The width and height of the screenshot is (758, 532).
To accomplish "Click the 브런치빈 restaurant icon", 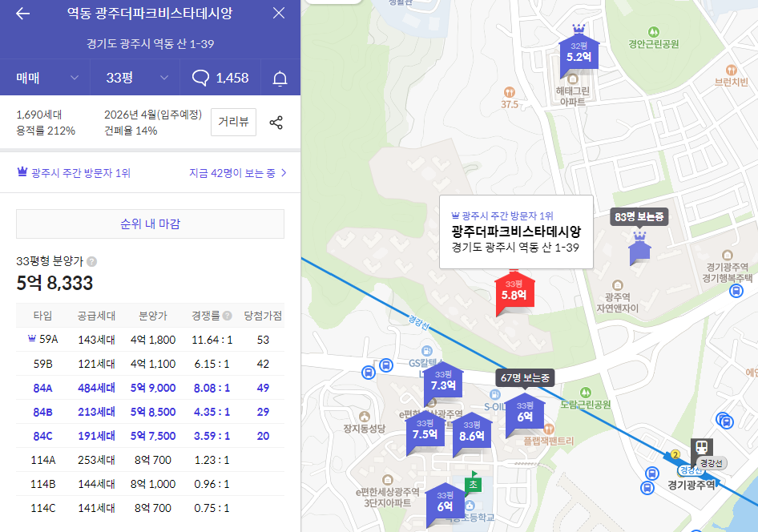I will [731, 70].
